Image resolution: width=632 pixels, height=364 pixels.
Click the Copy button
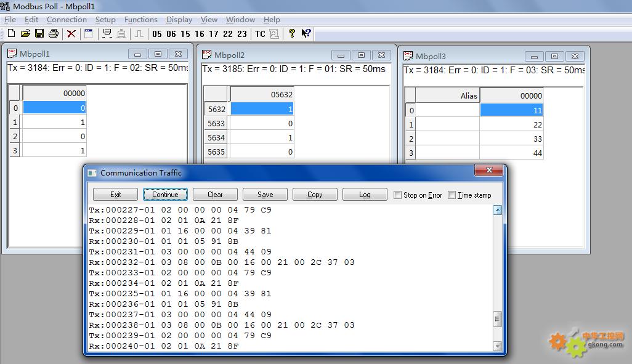pos(315,194)
